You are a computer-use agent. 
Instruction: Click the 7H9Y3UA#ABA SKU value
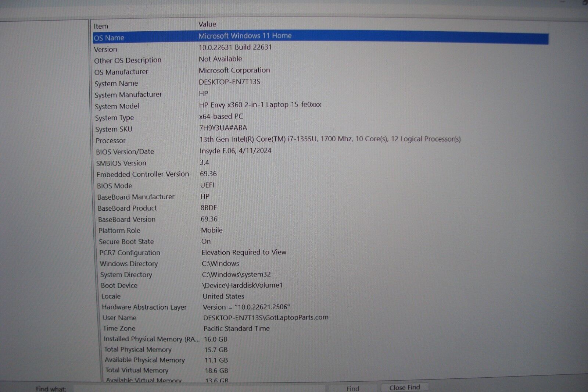tap(223, 128)
